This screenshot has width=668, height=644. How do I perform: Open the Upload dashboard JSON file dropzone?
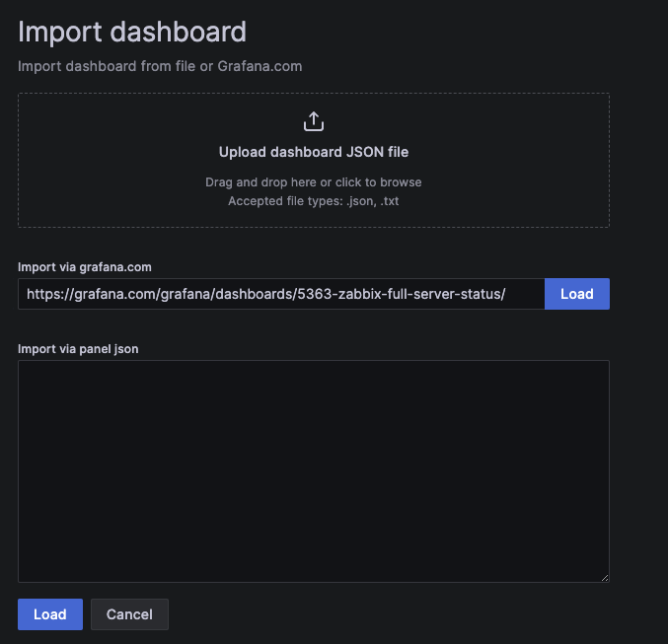tap(314, 160)
